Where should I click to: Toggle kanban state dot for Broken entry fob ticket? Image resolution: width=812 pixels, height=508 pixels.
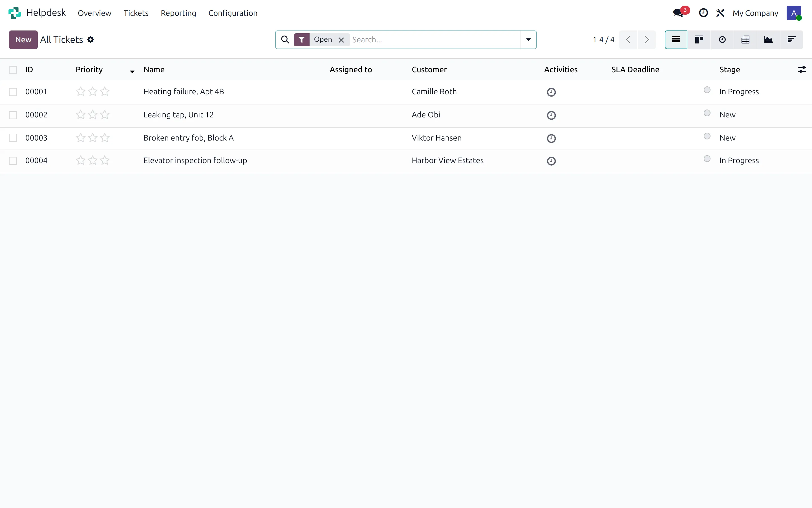tap(707, 136)
